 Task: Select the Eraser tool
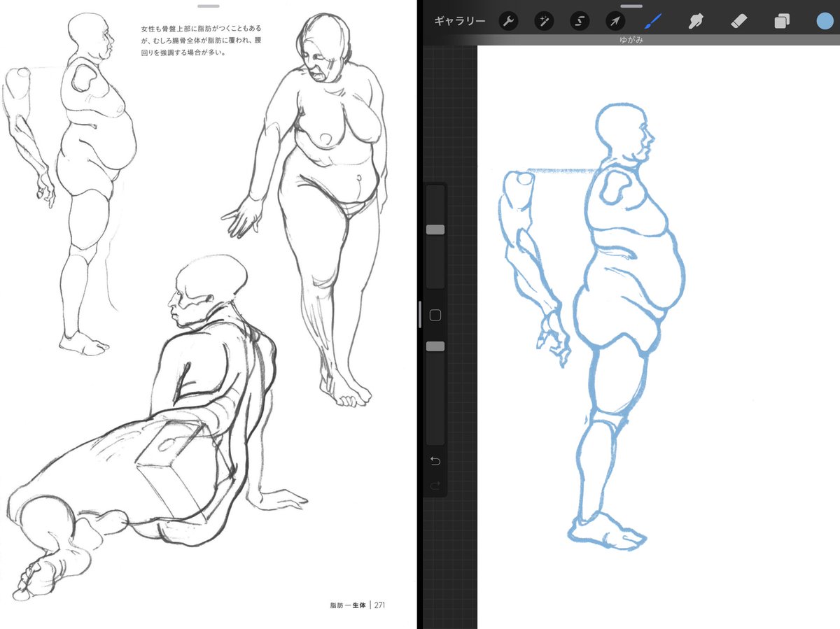(x=738, y=22)
